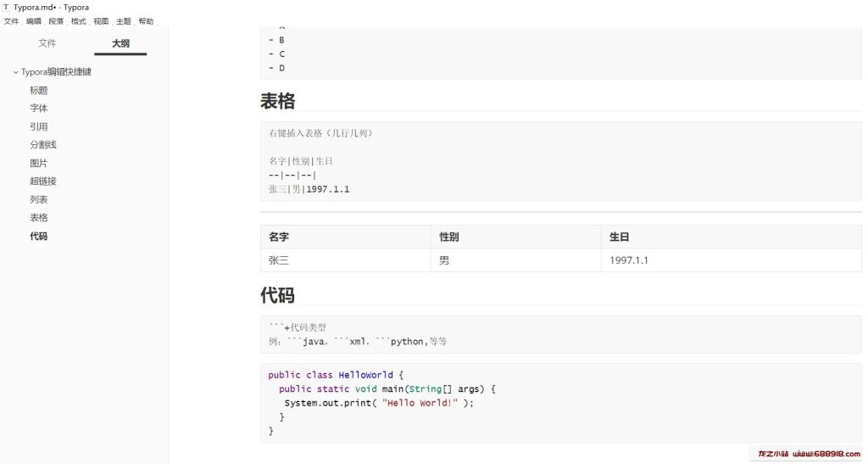This screenshot has width=868, height=464.
Task: Click the - C list line
Action: coord(277,53)
